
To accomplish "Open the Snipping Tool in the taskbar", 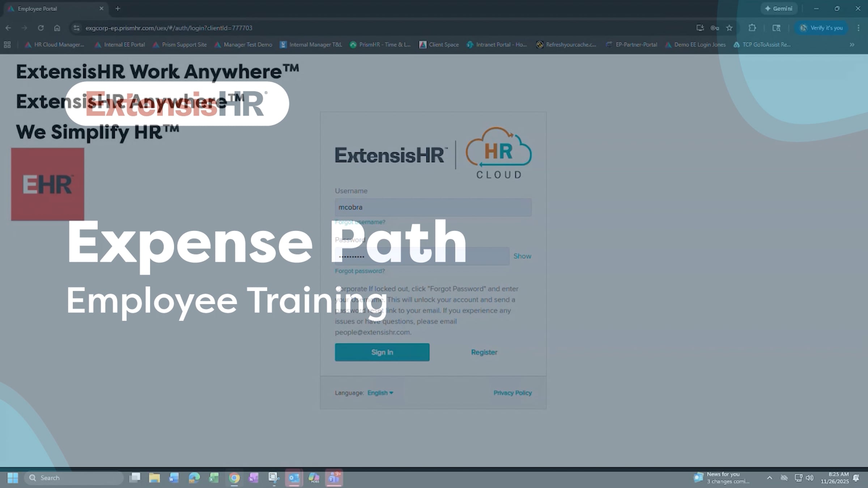I will click(x=274, y=478).
